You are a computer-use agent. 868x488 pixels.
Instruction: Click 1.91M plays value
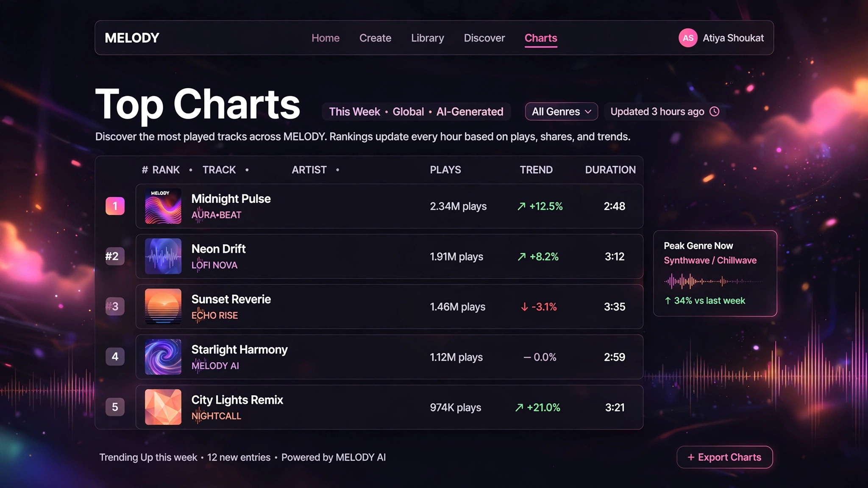(x=456, y=257)
